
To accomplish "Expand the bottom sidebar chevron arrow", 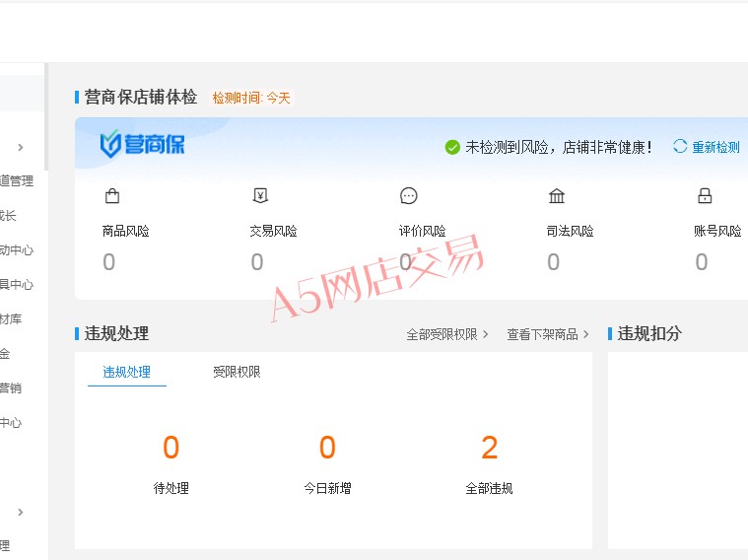I will tap(21, 512).
